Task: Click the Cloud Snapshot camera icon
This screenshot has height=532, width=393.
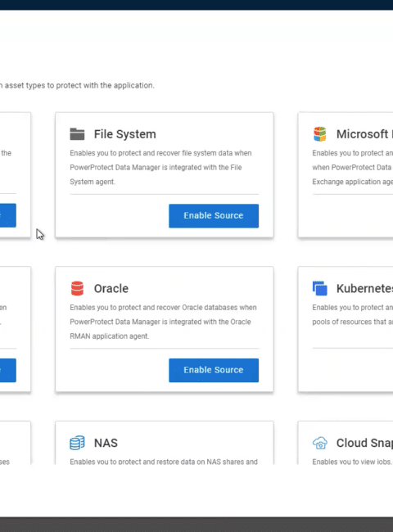Action: click(319, 443)
